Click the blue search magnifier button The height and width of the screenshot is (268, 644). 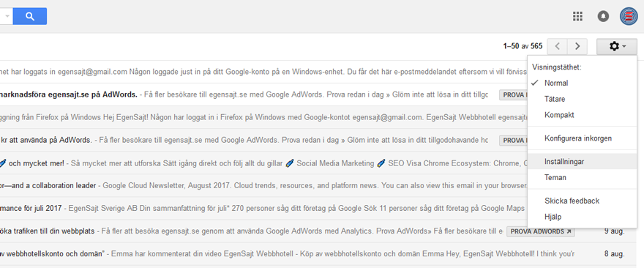[x=29, y=16]
